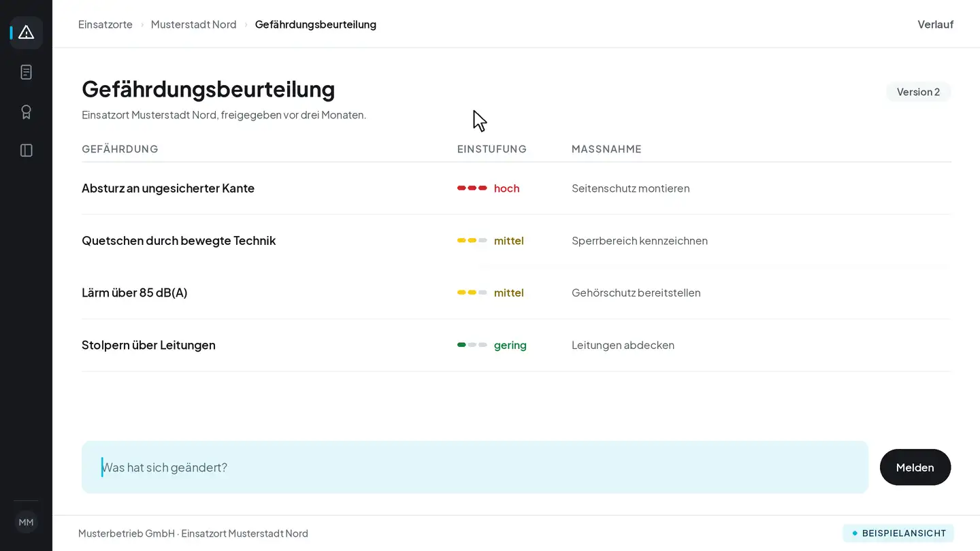Viewport: 980px width, 551px height.
Task: Click 'Sperrbereich kennzeichnen' measure
Action: click(x=640, y=241)
